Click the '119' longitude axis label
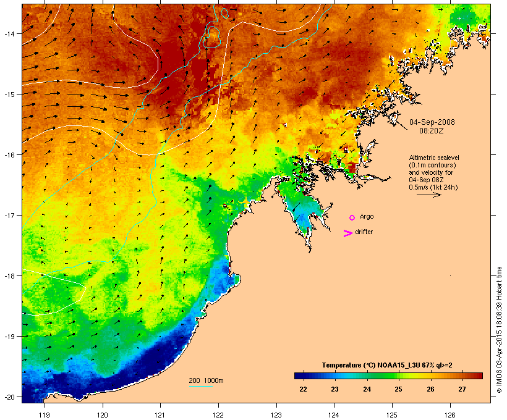The image size is (507, 420). pyautogui.click(x=45, y=415)
